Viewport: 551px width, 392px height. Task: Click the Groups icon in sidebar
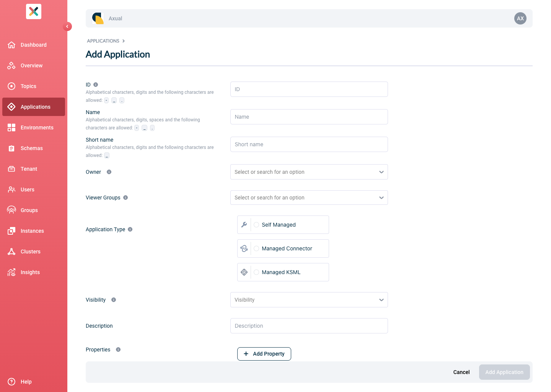coord(11,210)
